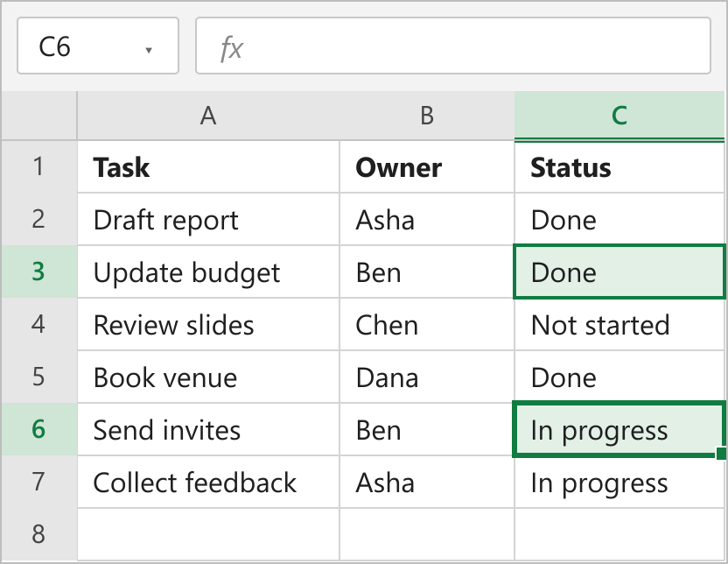Screen dimensions: 728x564
Task: Select row 8 header
Action: (x=39, y=534)
